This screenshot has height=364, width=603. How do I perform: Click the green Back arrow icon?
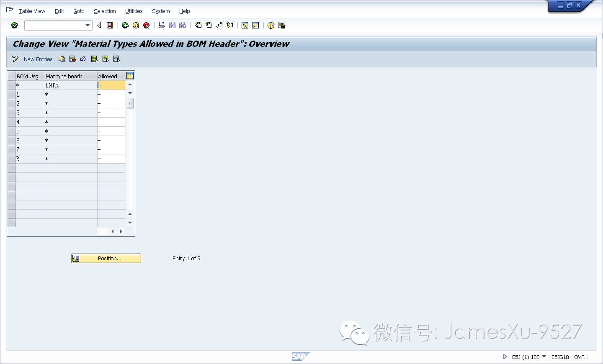point(125,26)
